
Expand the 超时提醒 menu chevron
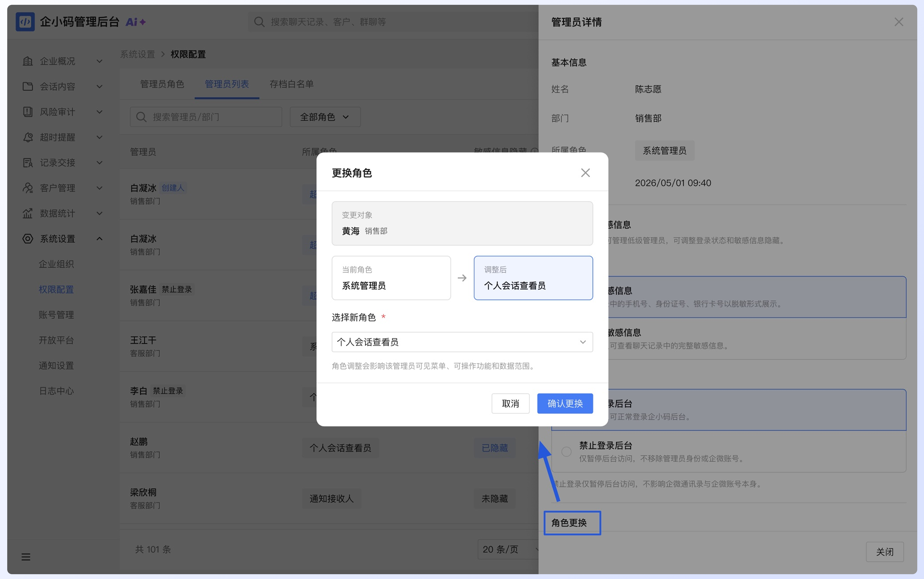click(x=99, y=137)
